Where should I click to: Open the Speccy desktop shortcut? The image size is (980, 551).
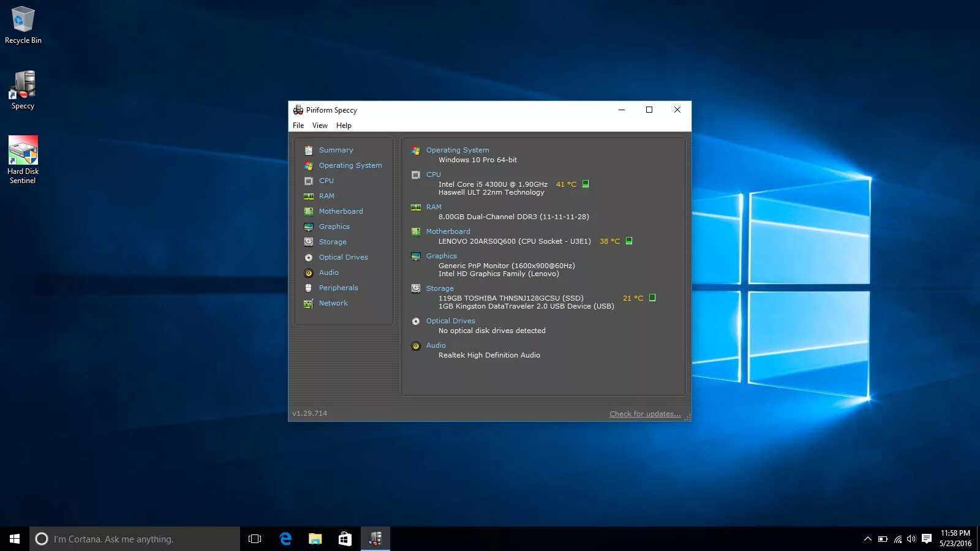pyautogui.click(x=23, y=90)
